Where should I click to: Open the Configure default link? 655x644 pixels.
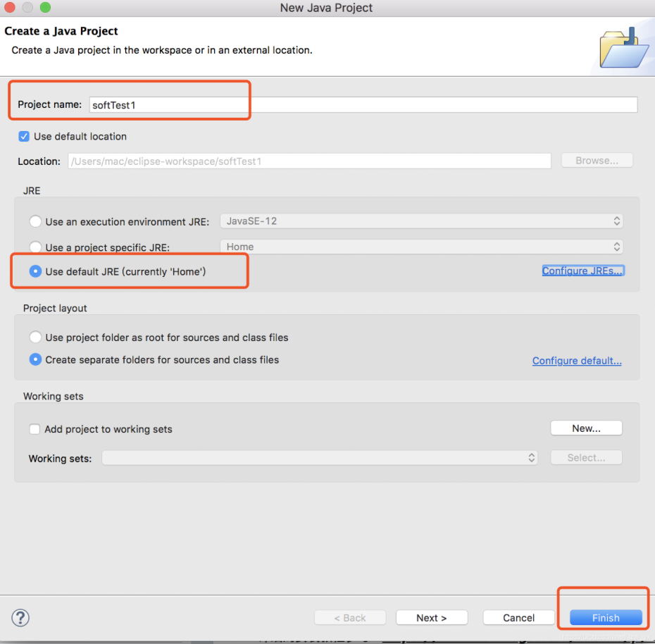click(576, 361)
